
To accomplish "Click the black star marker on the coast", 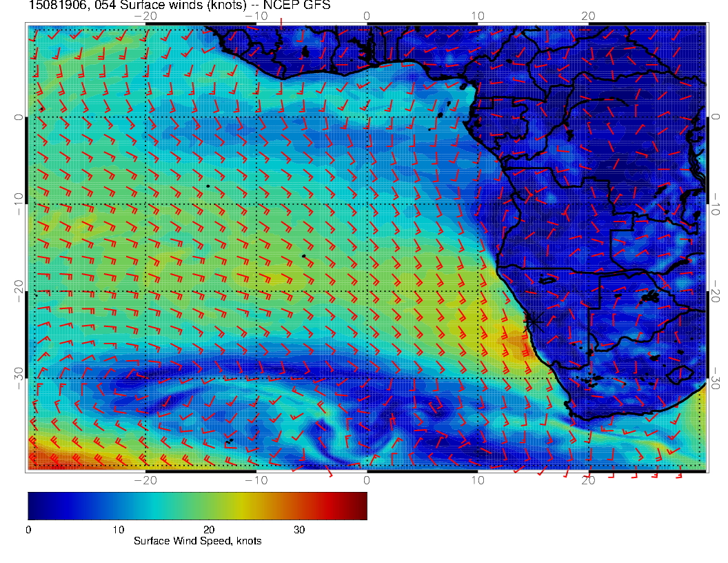I will point(533,321).
